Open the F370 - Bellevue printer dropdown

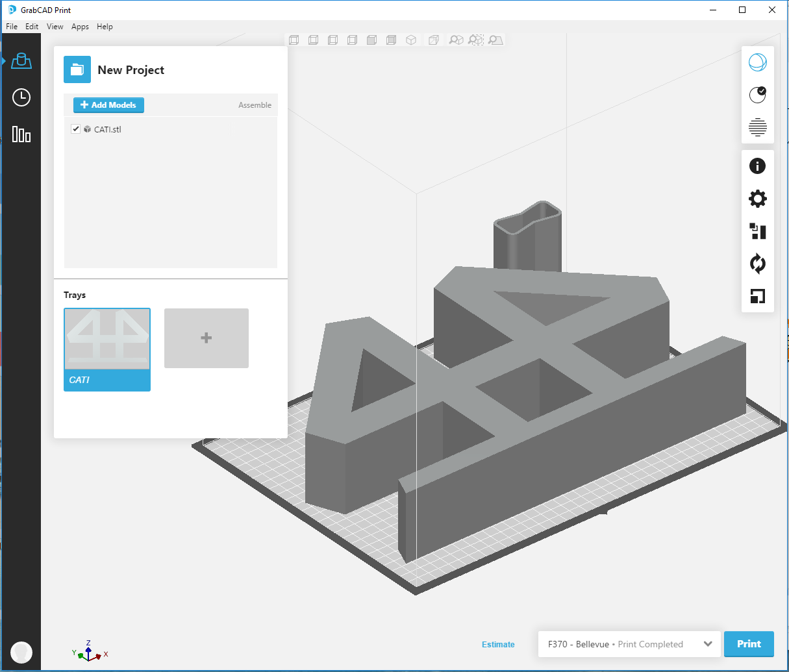pyautogui.click(x=629, y=644)
